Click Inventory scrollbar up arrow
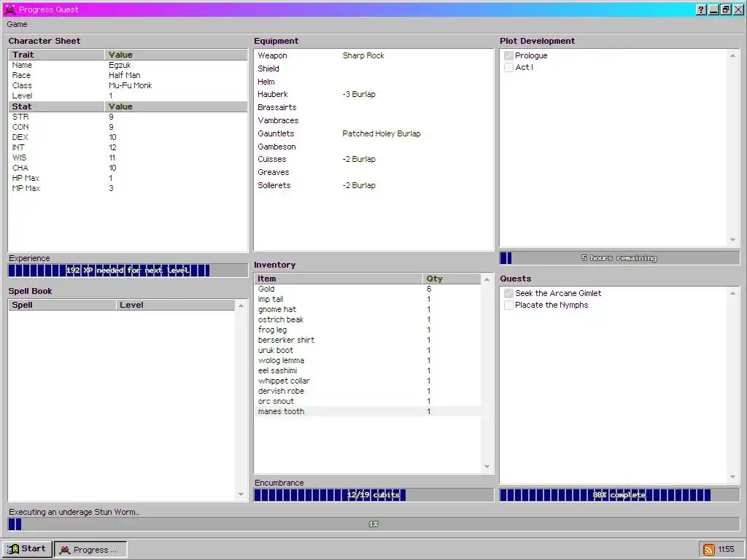 tap(487, 279)
